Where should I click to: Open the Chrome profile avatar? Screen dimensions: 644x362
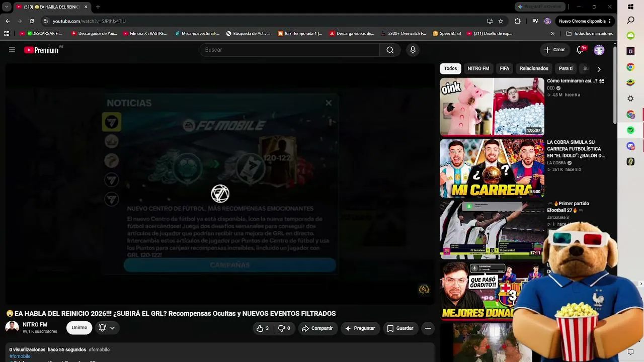(x=548, y=21)
